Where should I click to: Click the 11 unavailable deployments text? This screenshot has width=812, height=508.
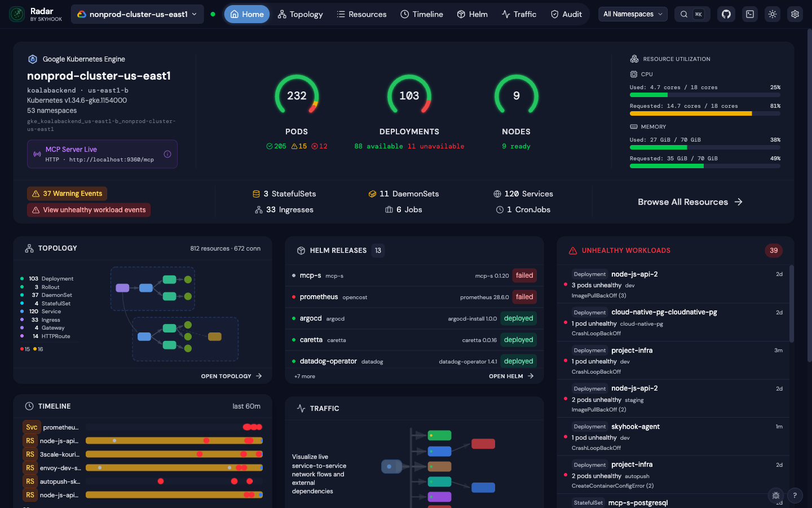click(x=436, y=146)
